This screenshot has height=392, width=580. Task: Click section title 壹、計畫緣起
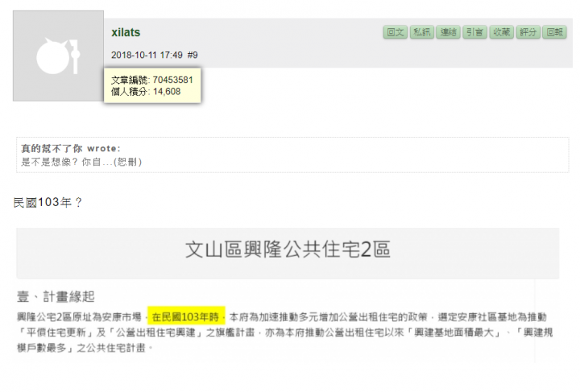(x=56, y=297)
